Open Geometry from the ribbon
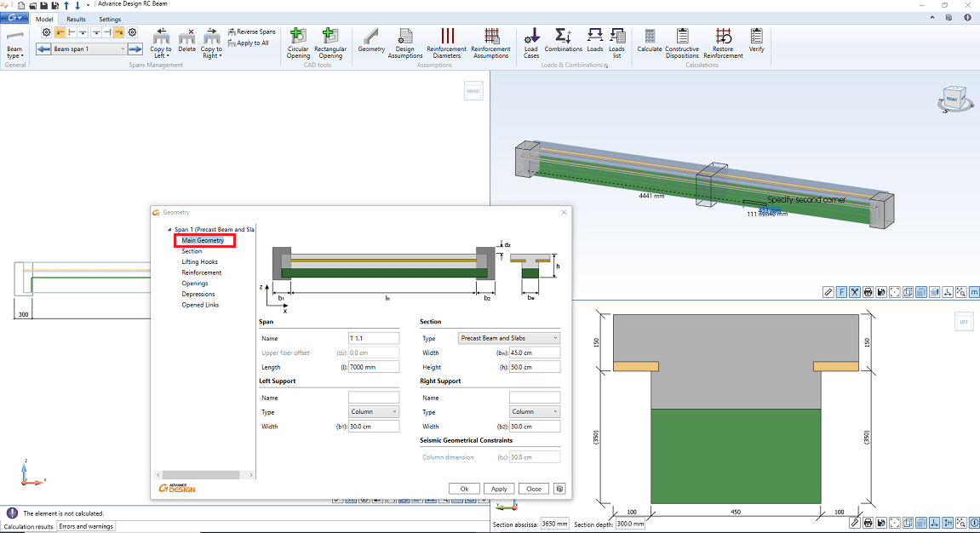This screenshot has height=533, width=980. click(x=371, y=41)
